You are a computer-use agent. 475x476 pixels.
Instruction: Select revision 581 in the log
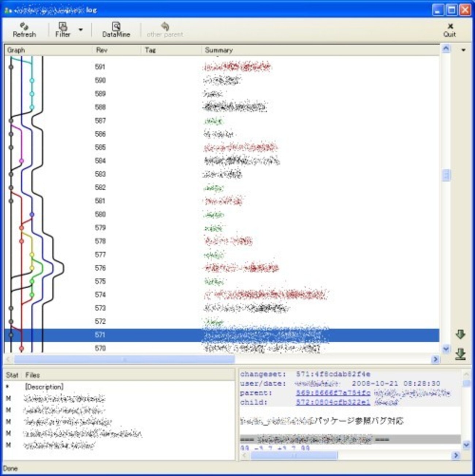[221, 201]
